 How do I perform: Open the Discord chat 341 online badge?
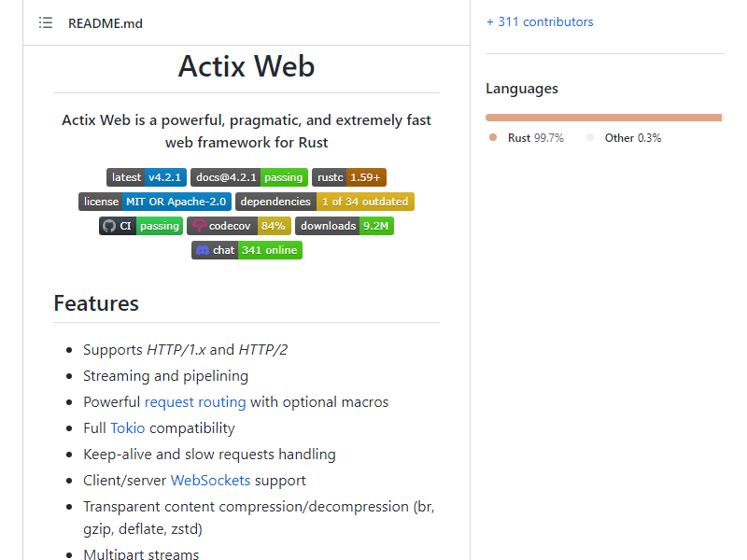247,250
